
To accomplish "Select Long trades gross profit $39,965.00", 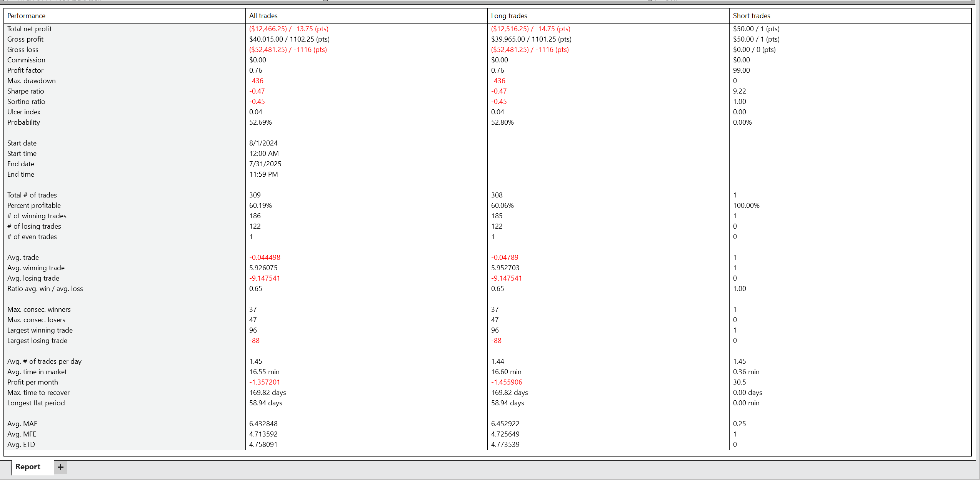I will pos(531,39).
